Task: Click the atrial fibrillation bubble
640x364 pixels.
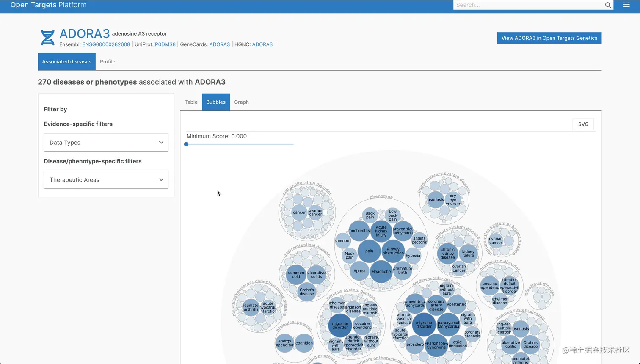Action: pos(458,345)
